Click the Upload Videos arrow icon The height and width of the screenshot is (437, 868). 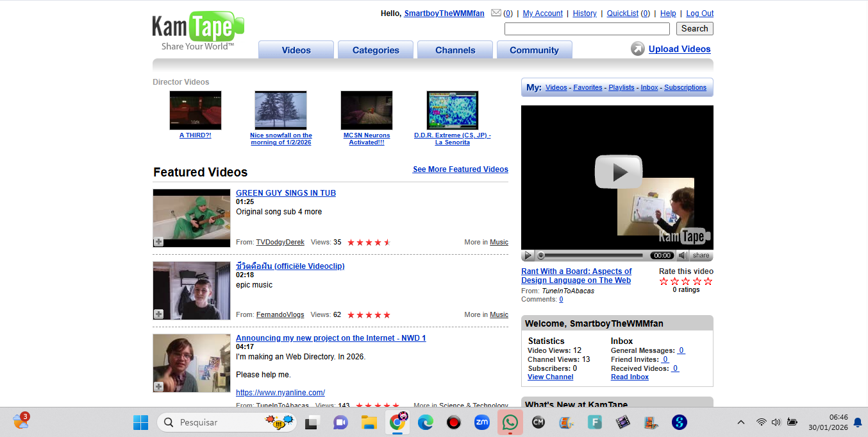637,49
